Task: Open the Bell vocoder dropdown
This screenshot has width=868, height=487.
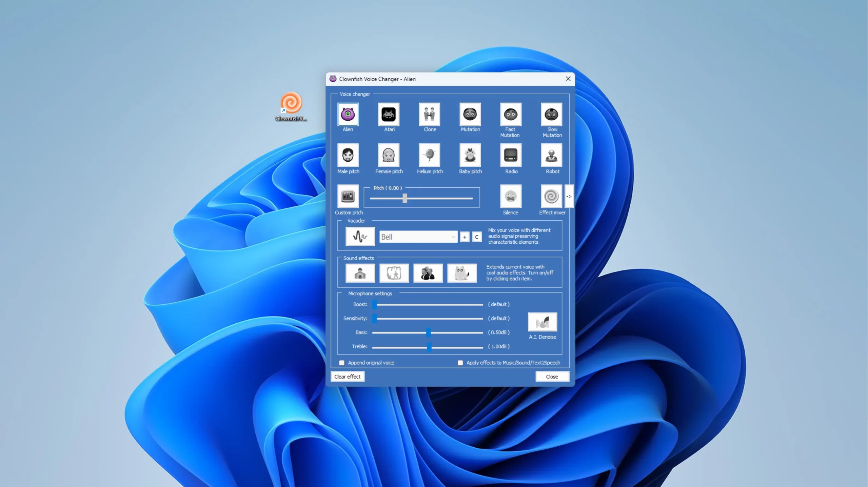Action: [x=418, y=237]
